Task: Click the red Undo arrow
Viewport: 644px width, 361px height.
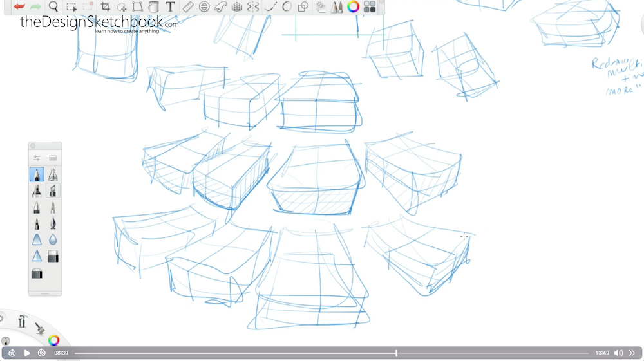Action: pos(19,6)
